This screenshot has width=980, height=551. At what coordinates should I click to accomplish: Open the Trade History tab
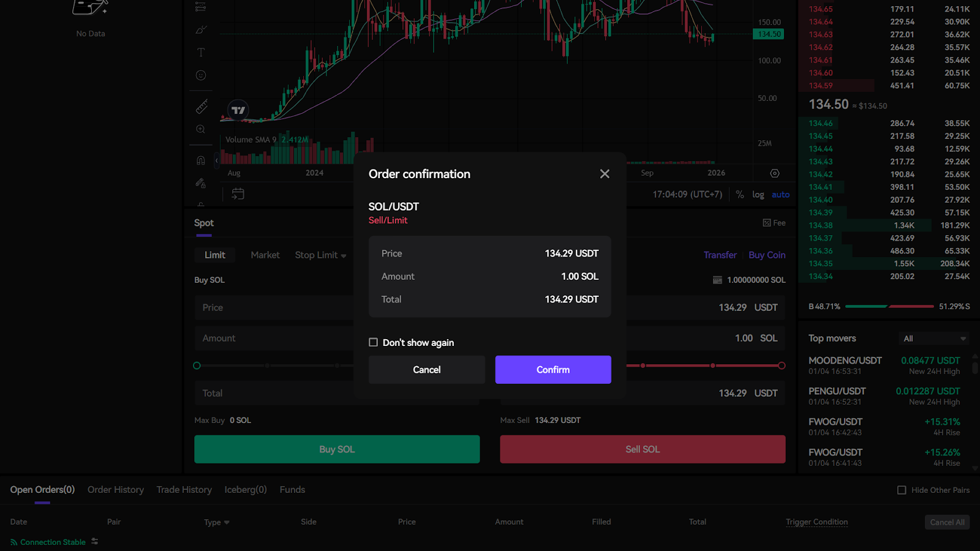[184, 490]
